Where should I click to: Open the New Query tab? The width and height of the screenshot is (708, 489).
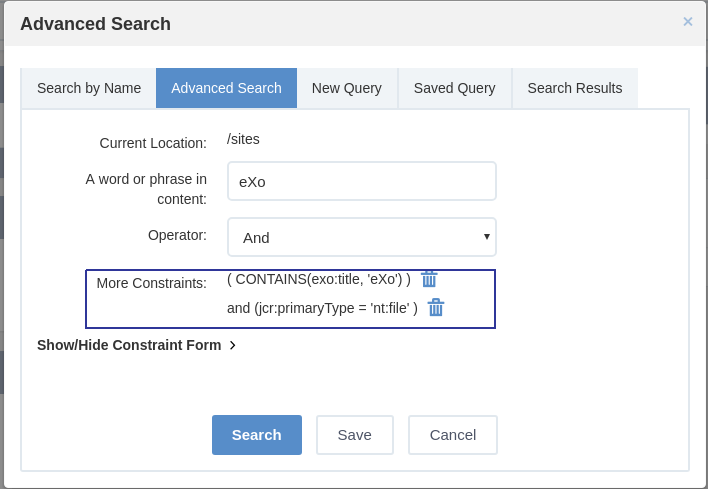click(347, 88)
